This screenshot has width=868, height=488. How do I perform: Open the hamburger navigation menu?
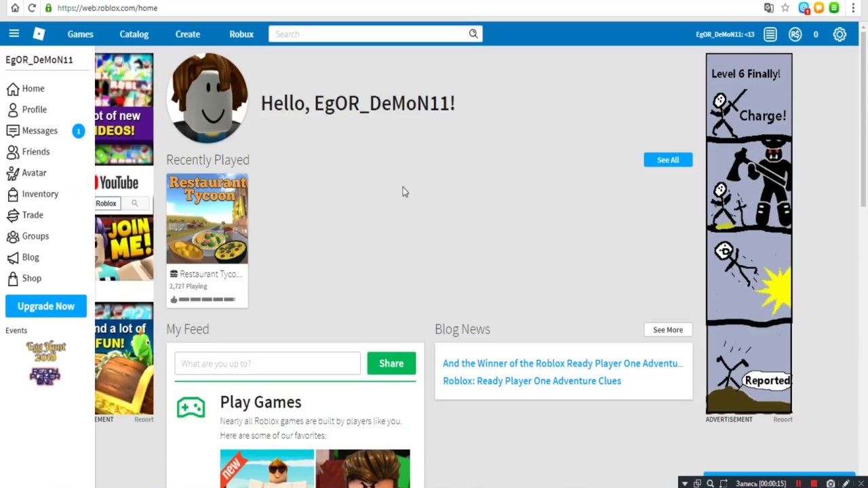(14, 34)
